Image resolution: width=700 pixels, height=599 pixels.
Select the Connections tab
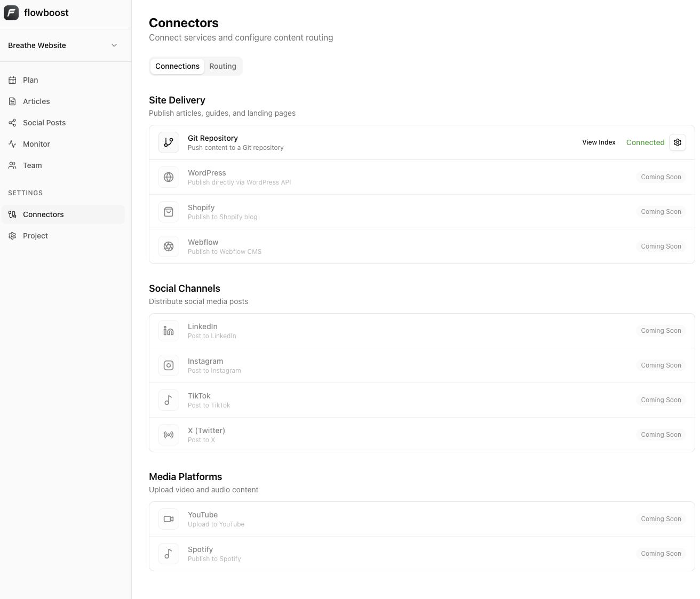(x=177, y=66)
